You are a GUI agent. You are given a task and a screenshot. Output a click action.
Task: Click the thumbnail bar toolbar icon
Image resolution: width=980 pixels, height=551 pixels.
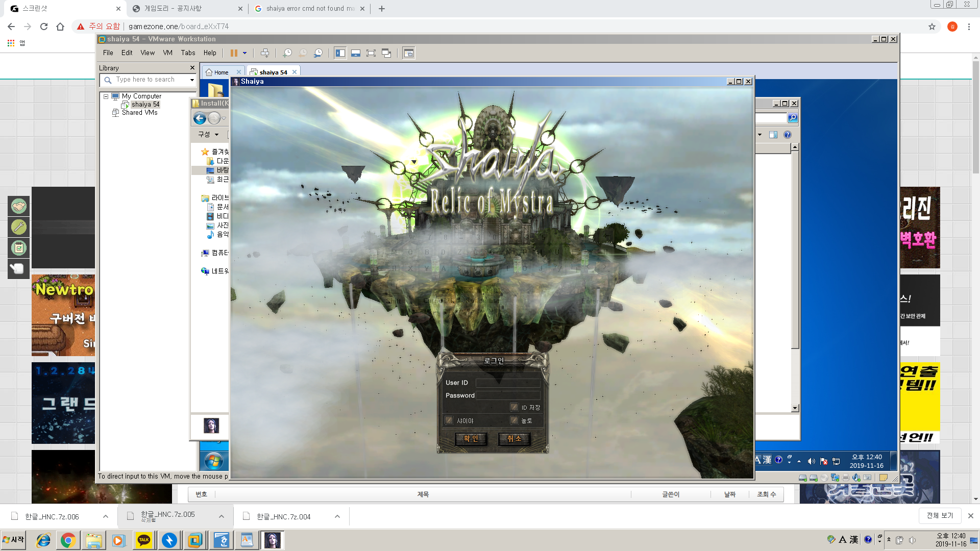click(356, 53)
